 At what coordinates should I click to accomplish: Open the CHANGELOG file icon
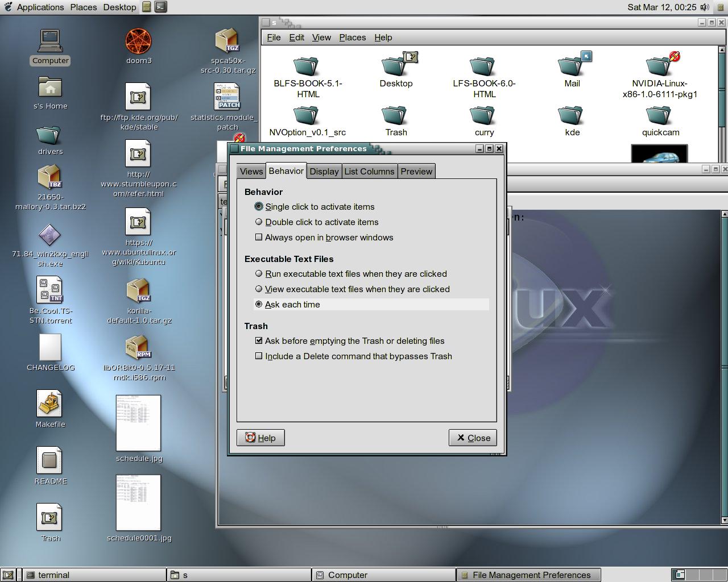coord(50,347)
